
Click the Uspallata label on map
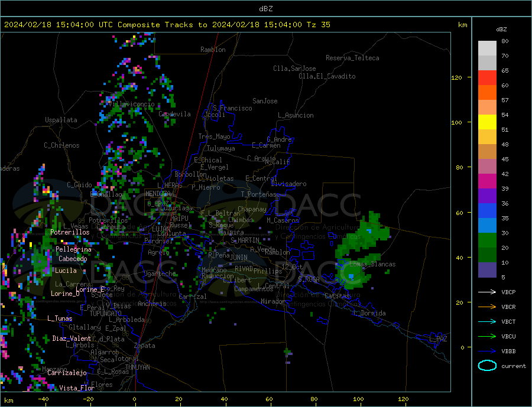(x=61, y=120)
